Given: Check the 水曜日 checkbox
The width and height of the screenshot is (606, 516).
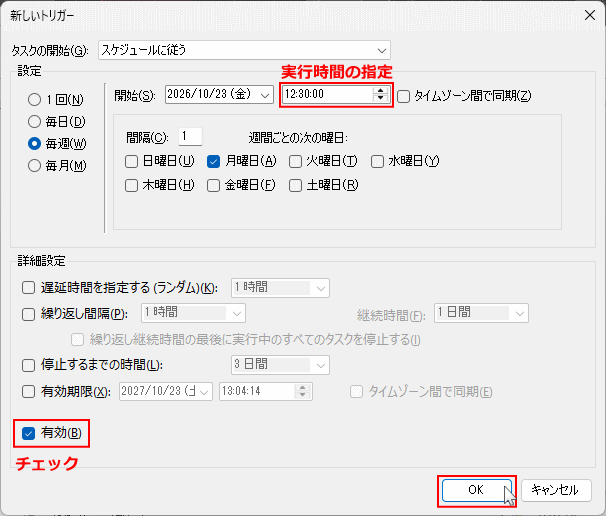Looking at the screenshot, I should (377, 162).
